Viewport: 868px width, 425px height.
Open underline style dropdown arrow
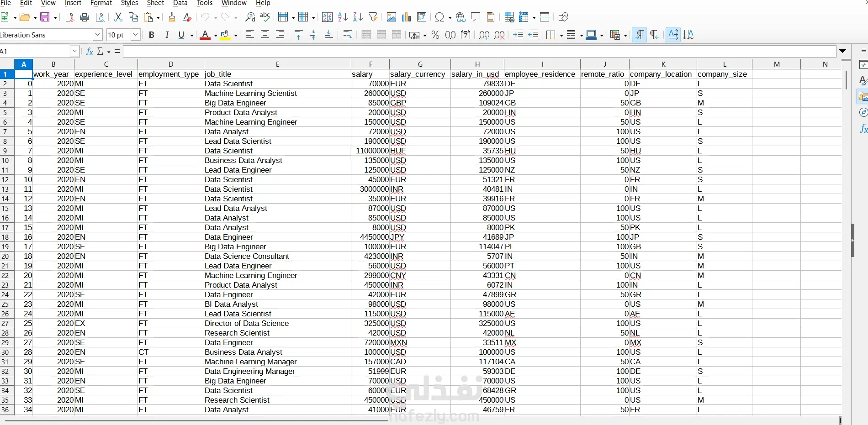[192, 35]
